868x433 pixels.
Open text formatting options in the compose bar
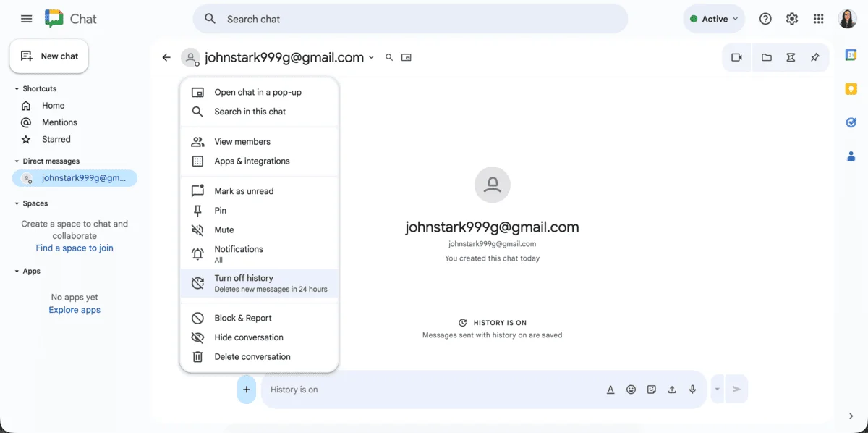610,389
